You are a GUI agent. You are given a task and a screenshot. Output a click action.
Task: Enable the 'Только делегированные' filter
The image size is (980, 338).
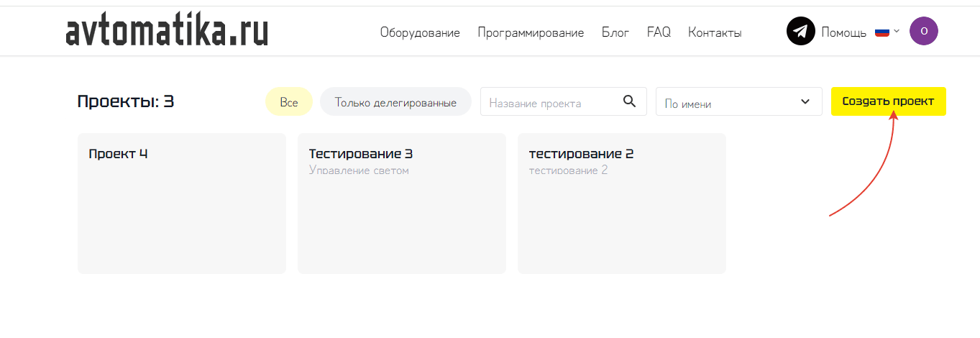[x=395, y=102]
